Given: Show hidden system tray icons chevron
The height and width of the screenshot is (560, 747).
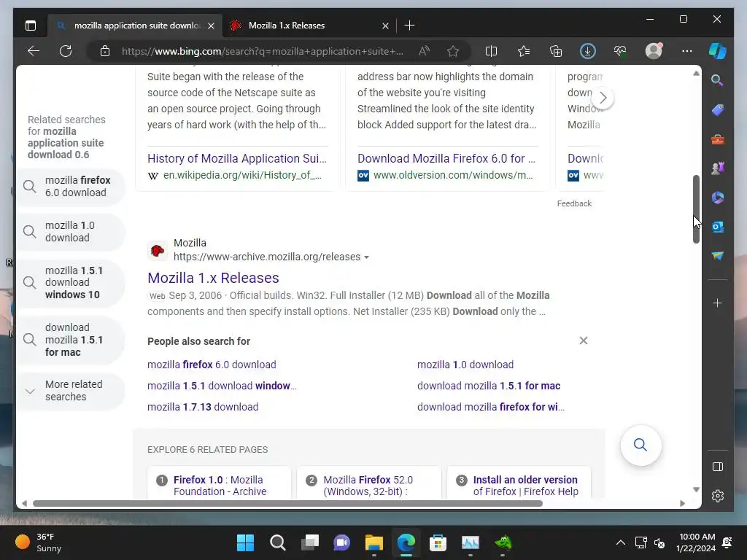Looking at the screenshot, I should point(620,542).
